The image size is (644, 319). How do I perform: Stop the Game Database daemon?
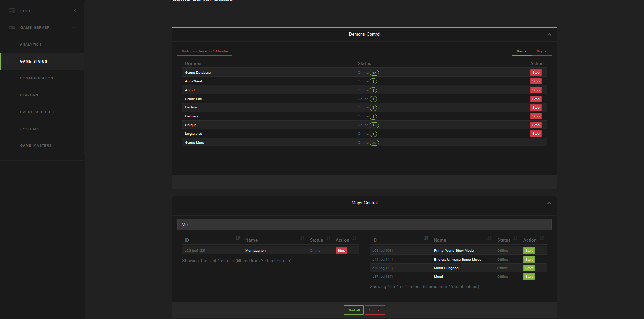[536, 73]
